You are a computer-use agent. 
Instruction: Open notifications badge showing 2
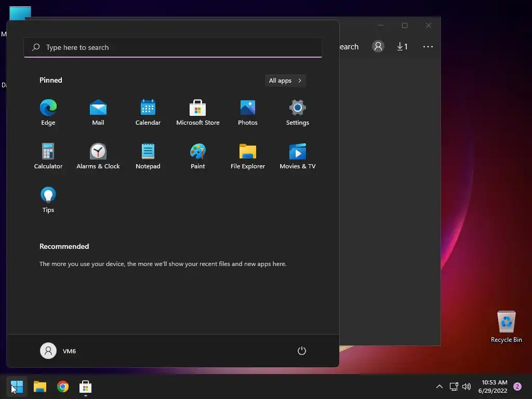pos(517,387)
